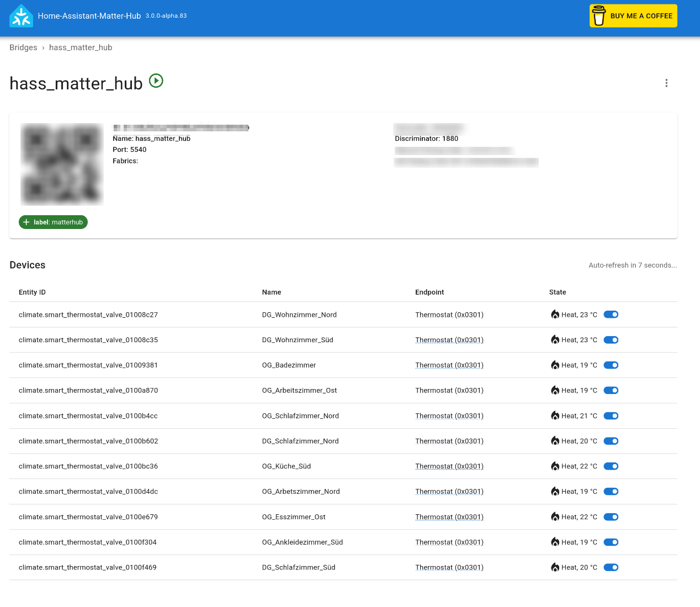The image size is (700, 607).
Task: Click the flame icon for DG_Schlafzimmer_Nord
Action: tap(555, 441)
